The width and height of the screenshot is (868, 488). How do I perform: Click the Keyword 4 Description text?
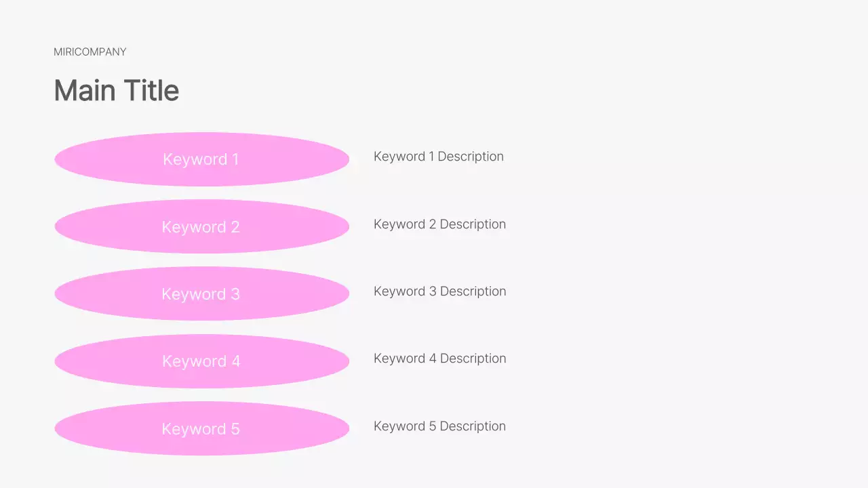tap(439, 359)
